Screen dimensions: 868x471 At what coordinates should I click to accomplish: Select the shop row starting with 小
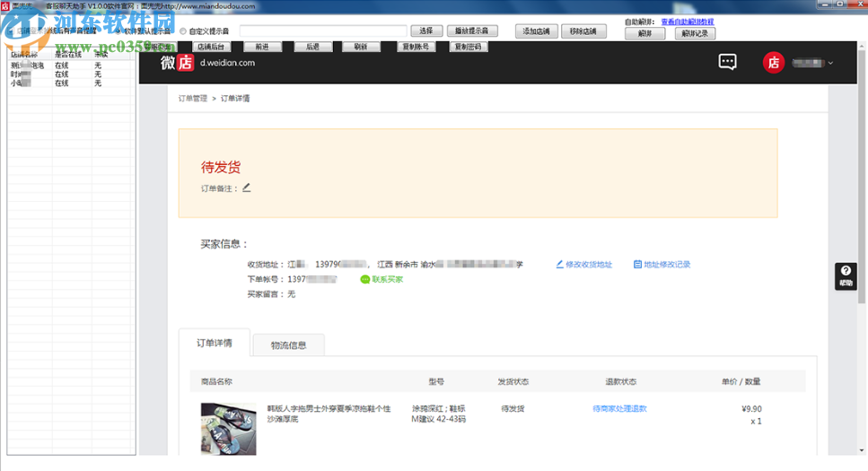pyautogui.click(x=70, y=83)
